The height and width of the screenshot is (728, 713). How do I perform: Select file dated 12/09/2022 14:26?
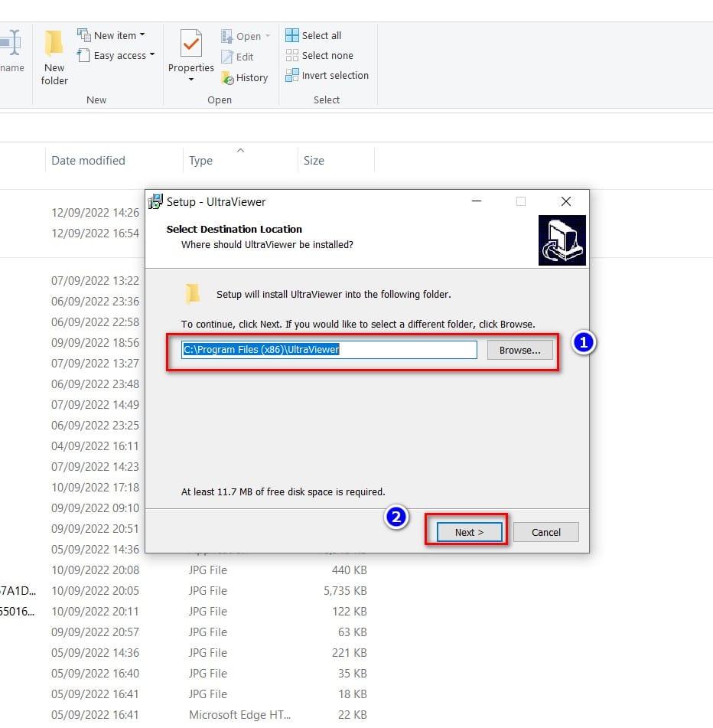[95, 213]
